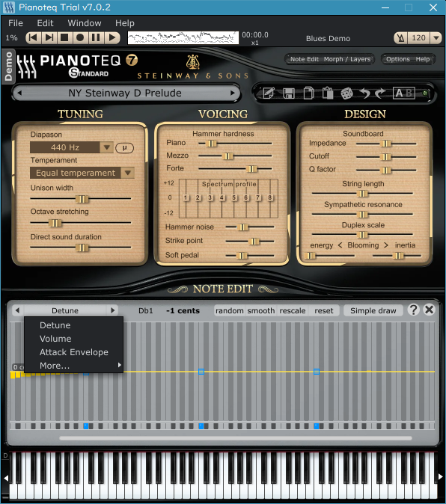This screenshot has width=446, height=504.
Task: Save the preset with the floppy icon
Action: [x=288, y=93]
